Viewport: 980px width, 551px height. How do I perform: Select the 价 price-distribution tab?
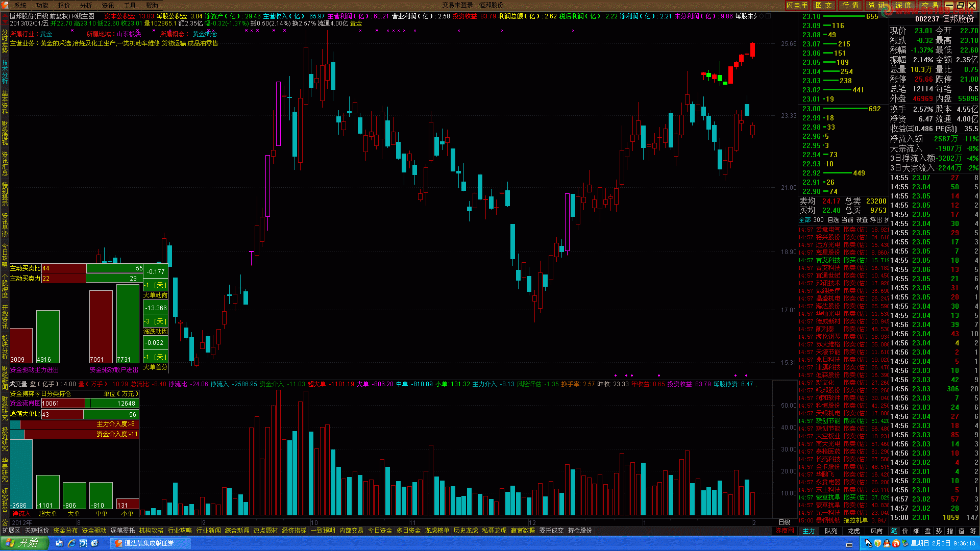coord(905,531)
